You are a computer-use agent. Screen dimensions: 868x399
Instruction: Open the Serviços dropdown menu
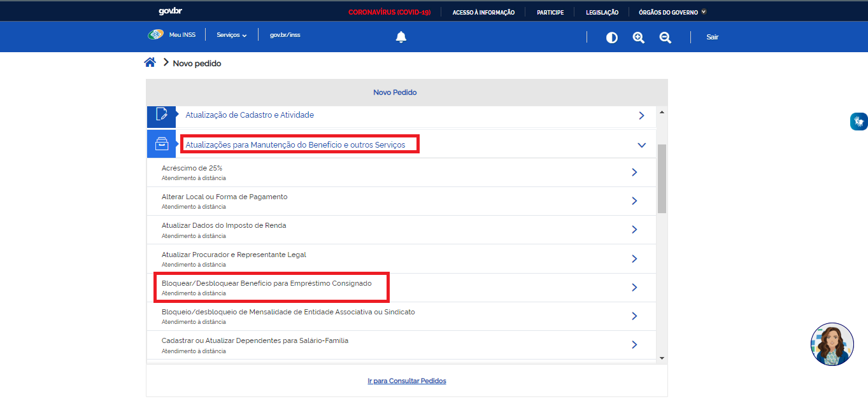click(x=231, y=35)
